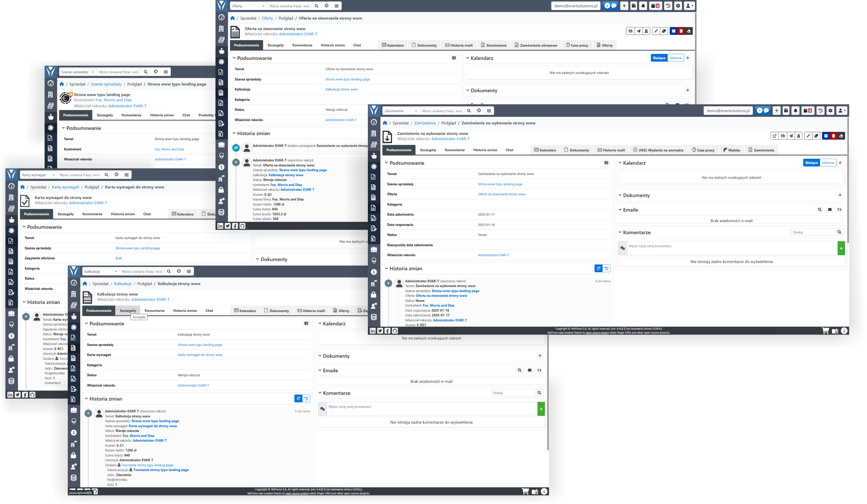The height and width of the screenshot is (504, 867).
Task: Click red trash delete icon on Oferta record
Action: pyautogui.click(x=681, y=31)
